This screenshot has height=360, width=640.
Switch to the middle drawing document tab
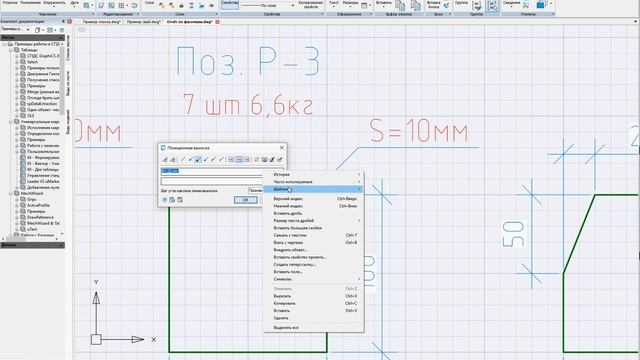coord(143,22)
